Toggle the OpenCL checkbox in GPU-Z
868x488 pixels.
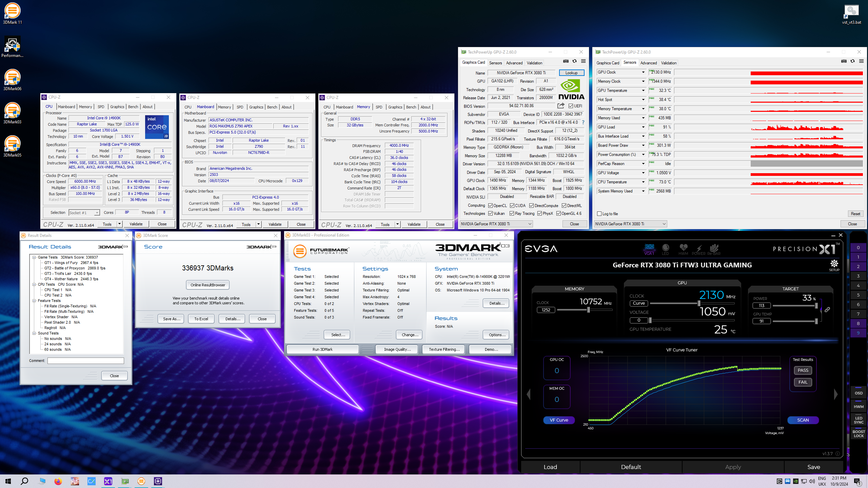[490, 206]
